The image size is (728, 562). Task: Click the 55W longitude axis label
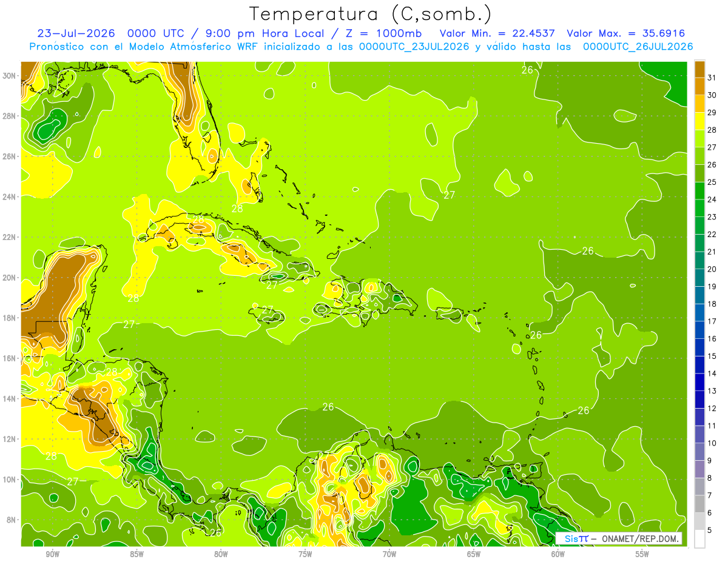pos(642,554)
